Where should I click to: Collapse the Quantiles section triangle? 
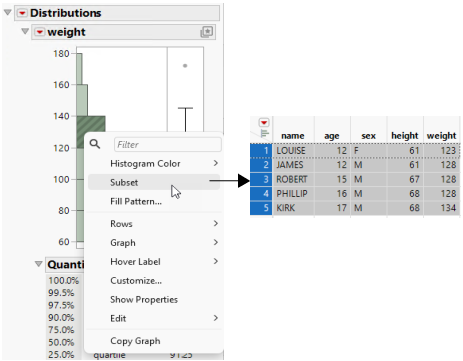coord(39,264)
